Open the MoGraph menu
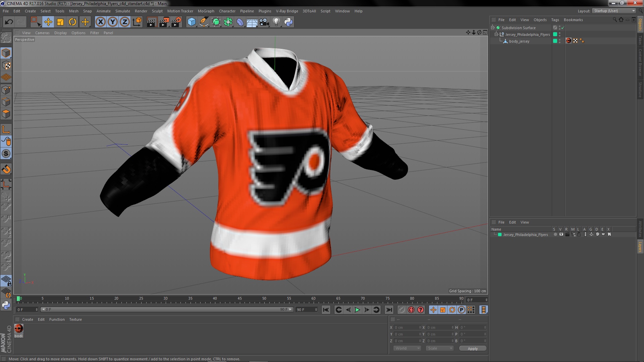The image size is (644, 362). 206,11
